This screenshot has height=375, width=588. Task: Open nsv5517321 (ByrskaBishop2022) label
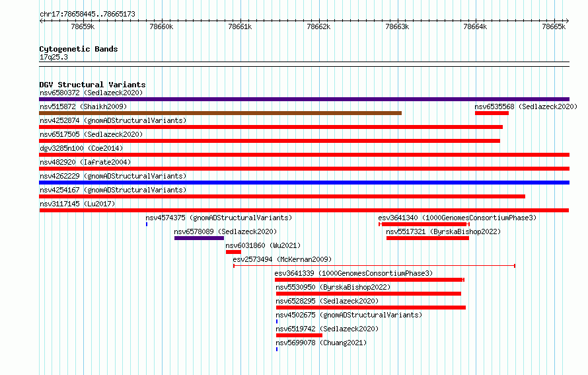tap(443, 231)
